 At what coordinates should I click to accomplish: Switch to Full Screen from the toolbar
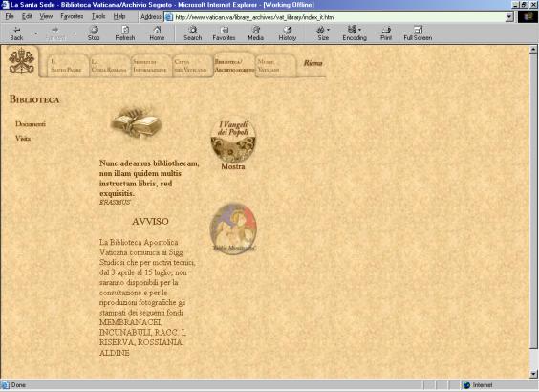(x=418, y=33)
